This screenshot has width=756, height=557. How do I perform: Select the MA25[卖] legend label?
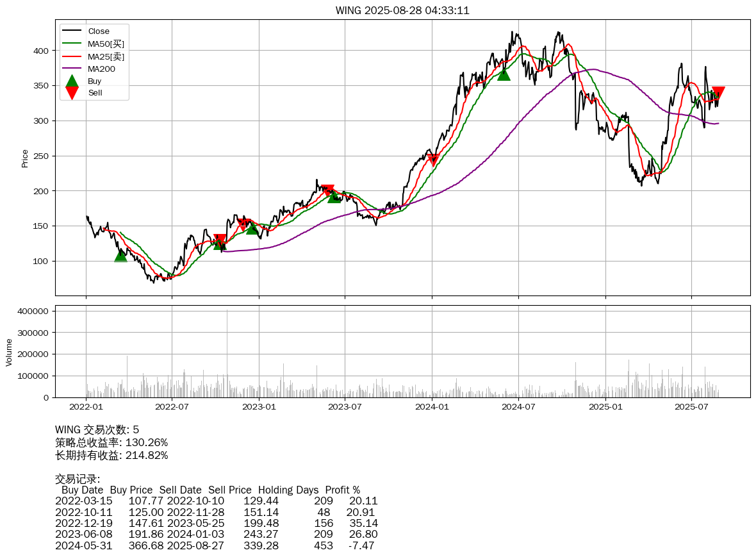[x=106, y=56]
